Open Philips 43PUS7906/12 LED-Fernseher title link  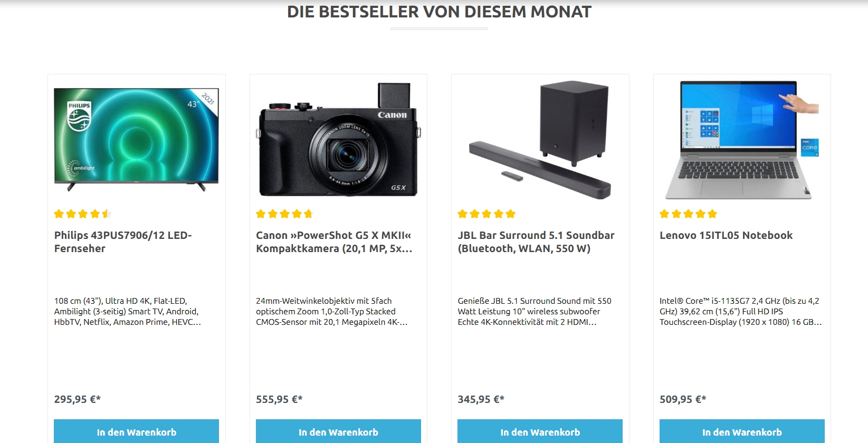click(123, 242)
